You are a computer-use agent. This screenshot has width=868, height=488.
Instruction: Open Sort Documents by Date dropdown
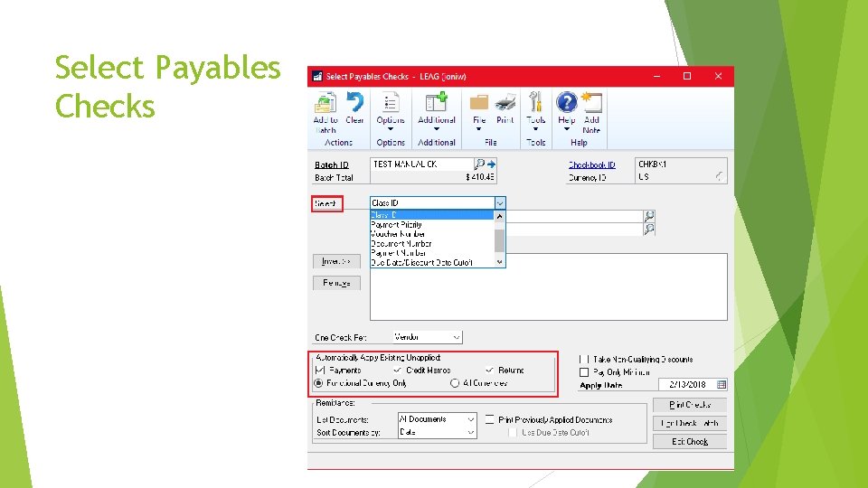tap(470, 433)
